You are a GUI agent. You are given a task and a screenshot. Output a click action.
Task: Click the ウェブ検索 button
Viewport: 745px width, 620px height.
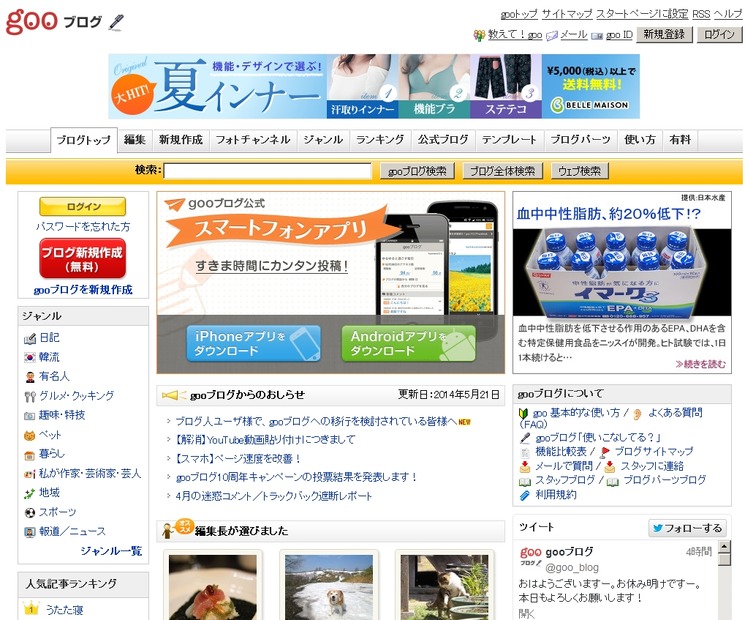[x=580, y=171]
